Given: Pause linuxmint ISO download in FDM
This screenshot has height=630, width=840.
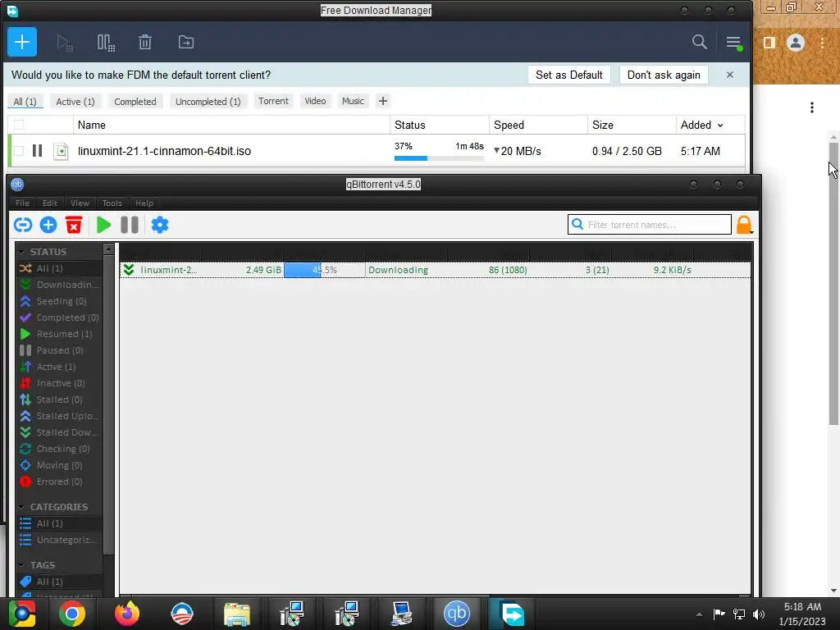Looking at the screenshot, I should tap(37, 151).
